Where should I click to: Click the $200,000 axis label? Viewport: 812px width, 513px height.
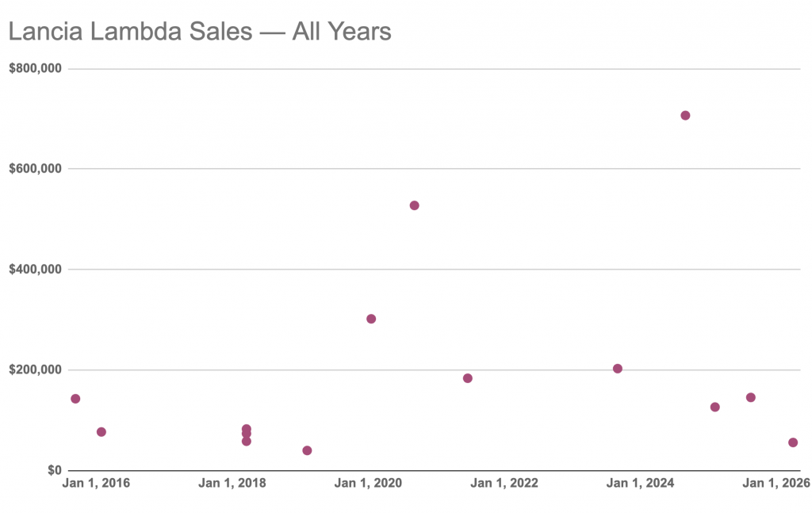tap(35, 369)
